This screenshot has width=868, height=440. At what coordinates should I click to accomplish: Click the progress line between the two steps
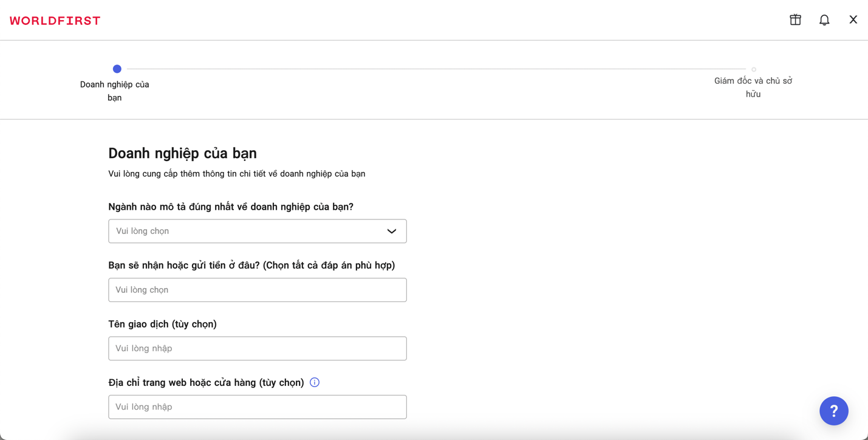click(436, 69)
